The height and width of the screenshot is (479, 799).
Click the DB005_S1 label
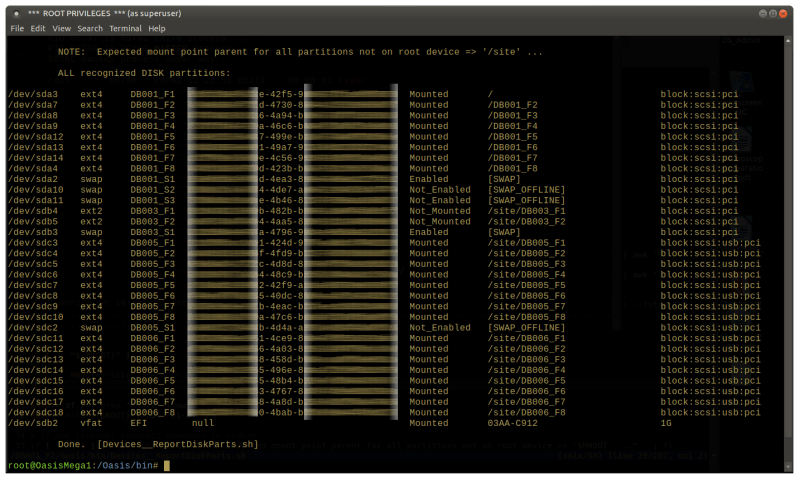(x=152, y=328)
